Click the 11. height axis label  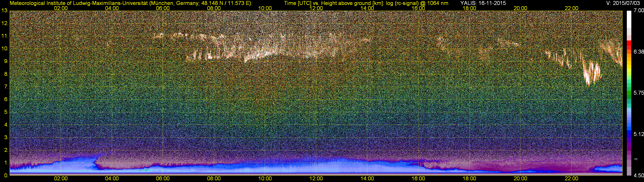tap(5, 36)
